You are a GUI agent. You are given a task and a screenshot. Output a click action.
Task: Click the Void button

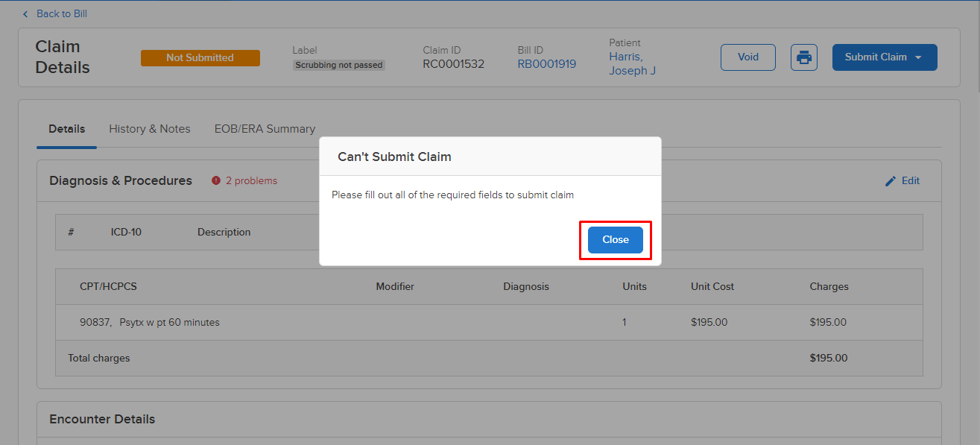coord(747,57)
